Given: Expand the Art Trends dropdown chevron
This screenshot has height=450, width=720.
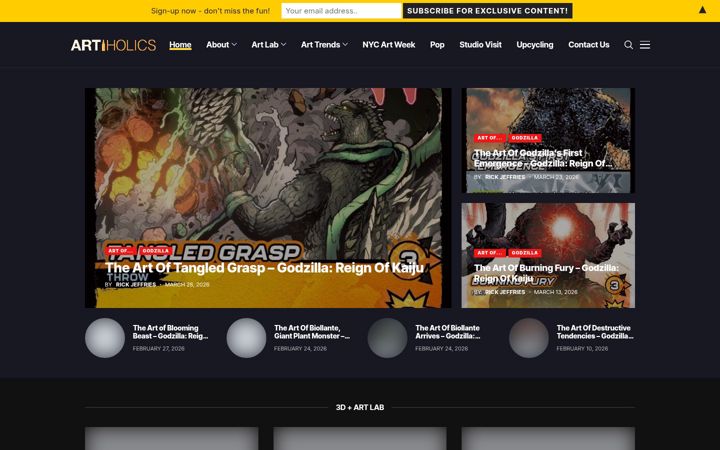Looking at the screenshot, I should pos(345,45).
